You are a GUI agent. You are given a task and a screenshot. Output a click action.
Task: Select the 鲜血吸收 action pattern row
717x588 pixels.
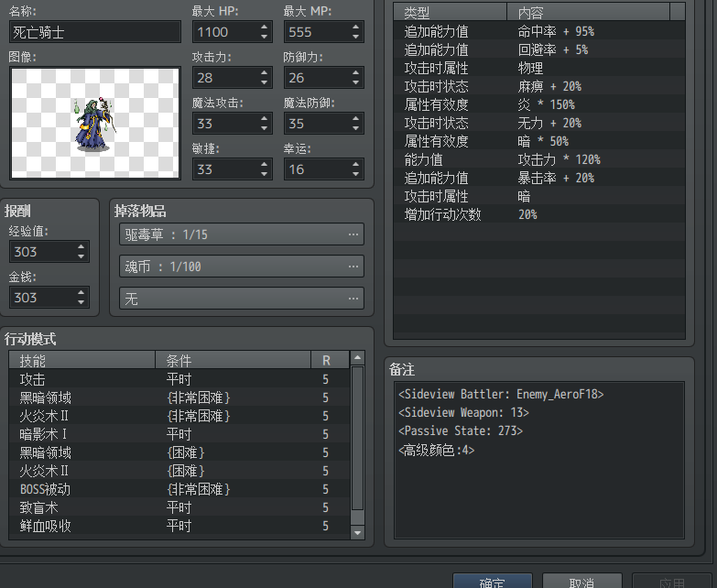click(179, 526)
